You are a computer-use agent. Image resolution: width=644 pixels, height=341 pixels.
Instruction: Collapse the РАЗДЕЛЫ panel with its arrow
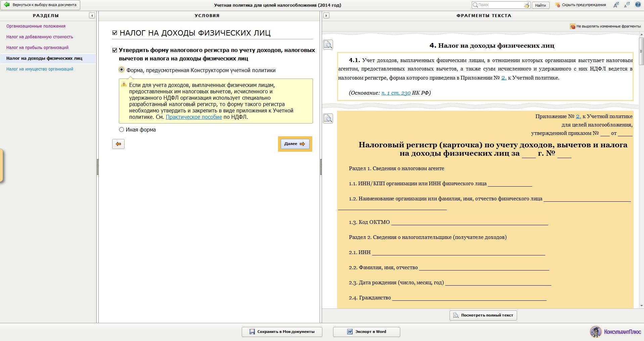92,15
